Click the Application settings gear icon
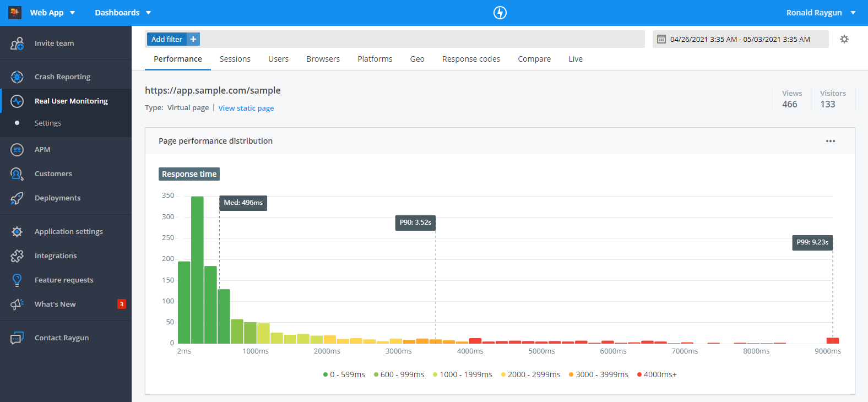Image resolution: width=868 pixels, height=402 pixels. pos(17,232)
